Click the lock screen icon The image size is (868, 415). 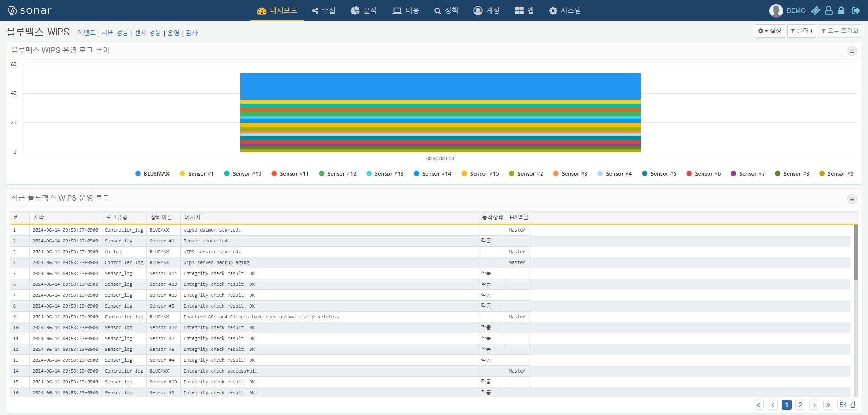click(841, 10)
